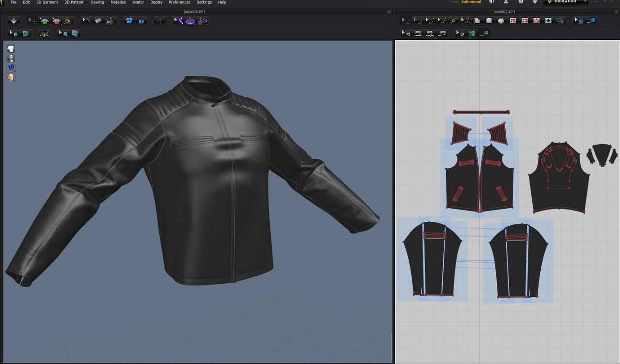This screenshot has height=364, width=620.
Task: Choose the yellow Fold Arrangement tool
Action: coord(68,21)
